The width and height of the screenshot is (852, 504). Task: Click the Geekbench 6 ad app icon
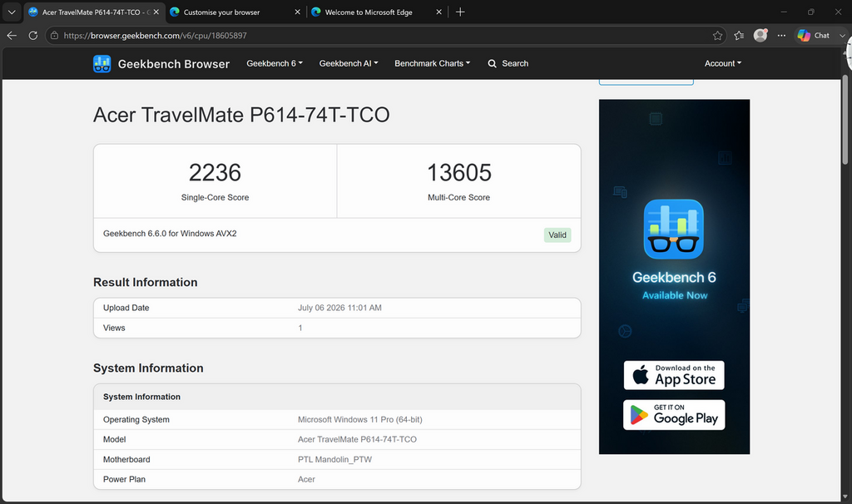[674, 230]
